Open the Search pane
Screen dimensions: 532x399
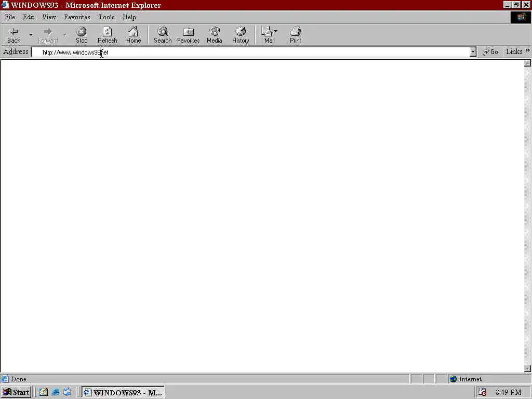coord(163,35)
